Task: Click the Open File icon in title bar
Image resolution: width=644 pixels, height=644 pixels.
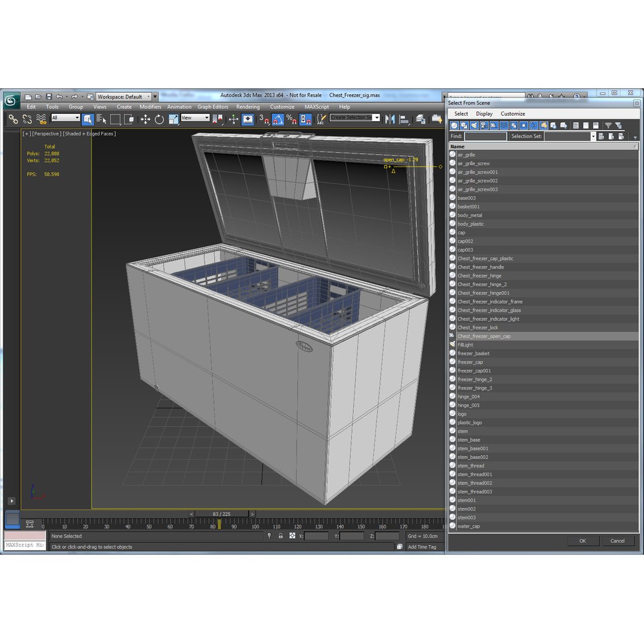Action: click(38, 97)
